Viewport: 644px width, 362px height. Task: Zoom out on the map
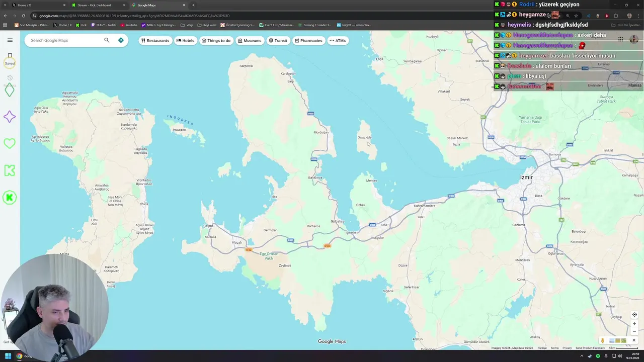point(634,331)
